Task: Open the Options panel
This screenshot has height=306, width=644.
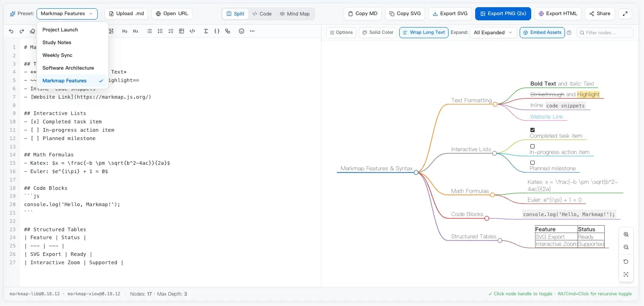Action: (341, 33)
